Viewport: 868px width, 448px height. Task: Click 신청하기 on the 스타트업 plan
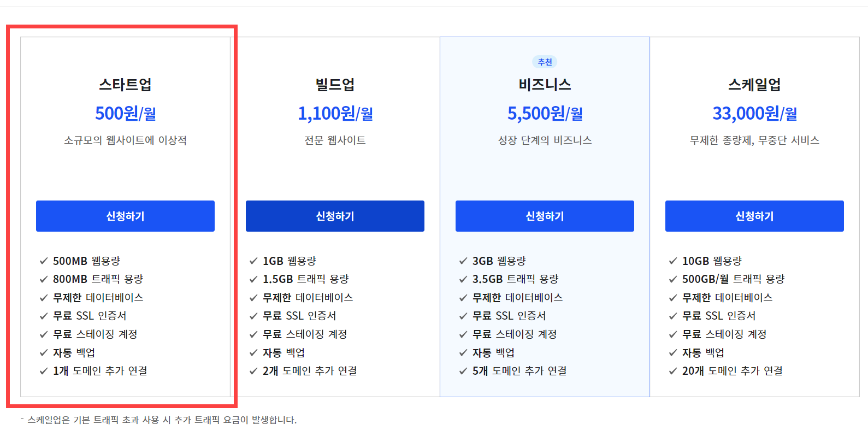[125, 216]
